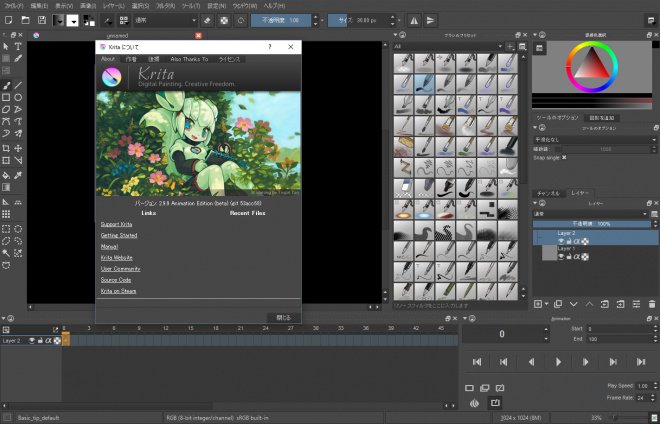Open the layer properties icon
The width and height of the screenshot is (660, 424).
pyautogui.click(x=636, y=304)
